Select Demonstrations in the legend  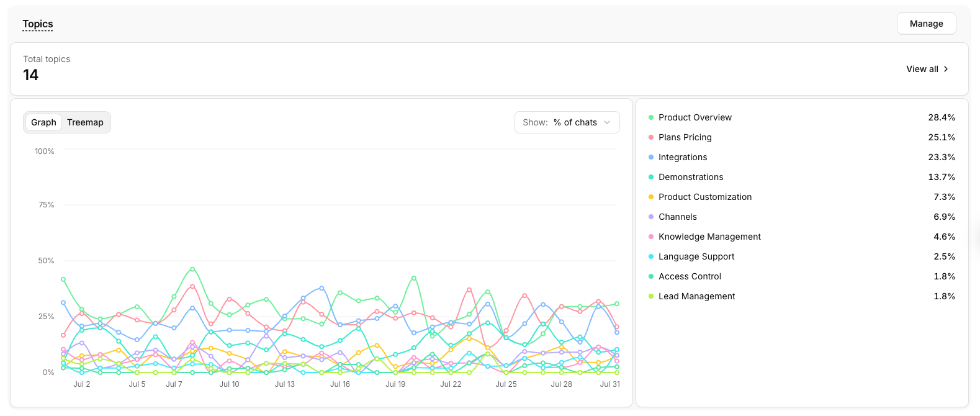(691, 177)
